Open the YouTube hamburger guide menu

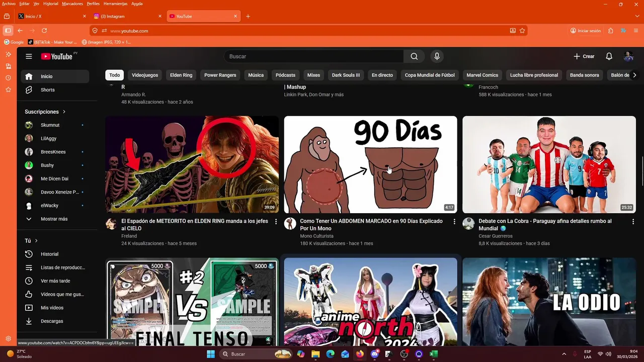click(29, 56)
